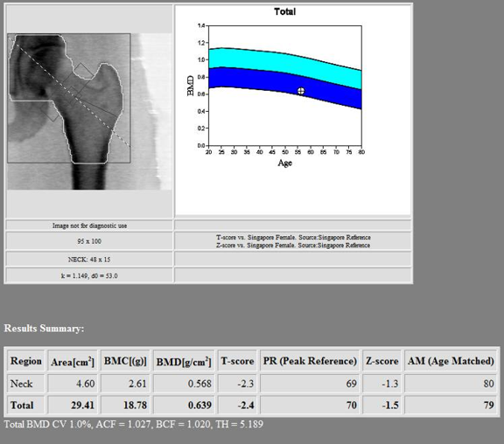Screen dimensions: 504x444
Task: Click the 'Total BMD CV 1.0%' footer line
Action: (134, 425)
